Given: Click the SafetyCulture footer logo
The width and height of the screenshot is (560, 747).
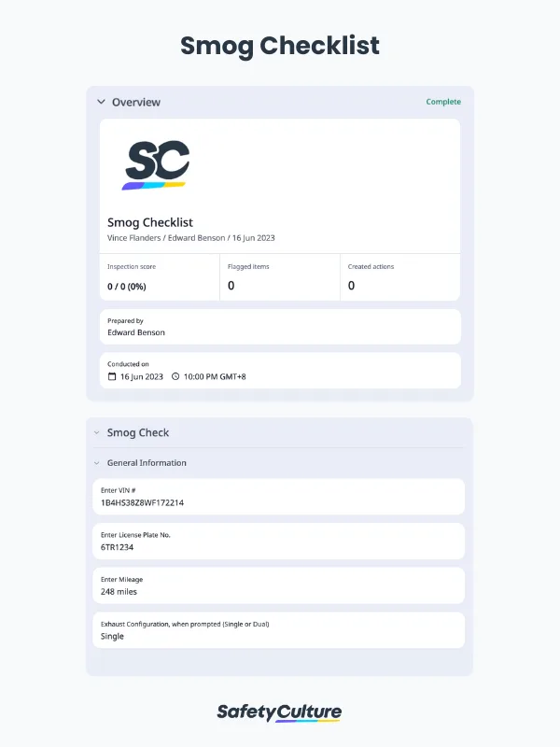Looking at the screenshot, I should 279,712.
